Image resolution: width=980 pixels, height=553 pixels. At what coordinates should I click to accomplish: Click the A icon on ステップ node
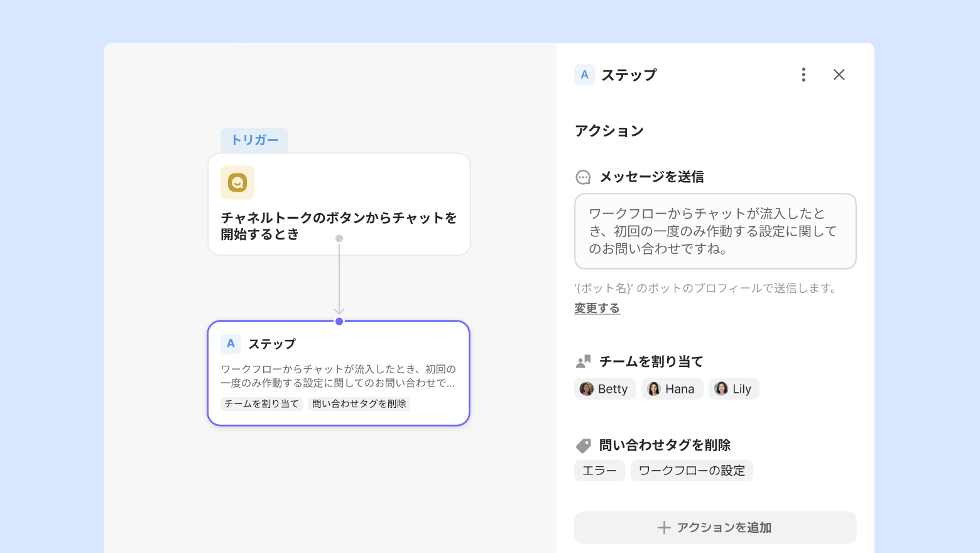click(231, 344)
